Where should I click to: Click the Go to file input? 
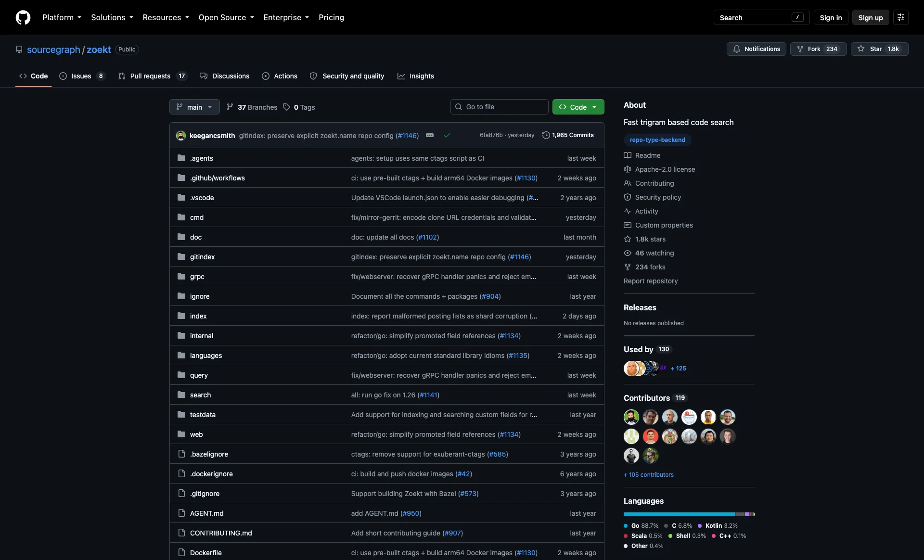pyautogui.click(x=500, y=107)
